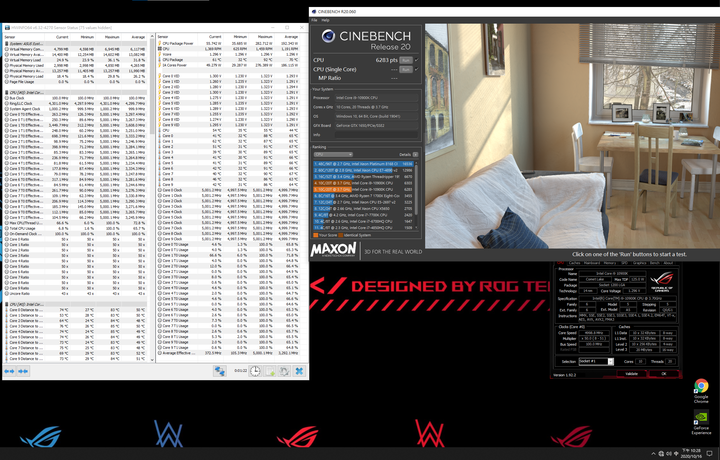Open notification center icon in taskbar
720x460 pixels.
coord(709,454)
